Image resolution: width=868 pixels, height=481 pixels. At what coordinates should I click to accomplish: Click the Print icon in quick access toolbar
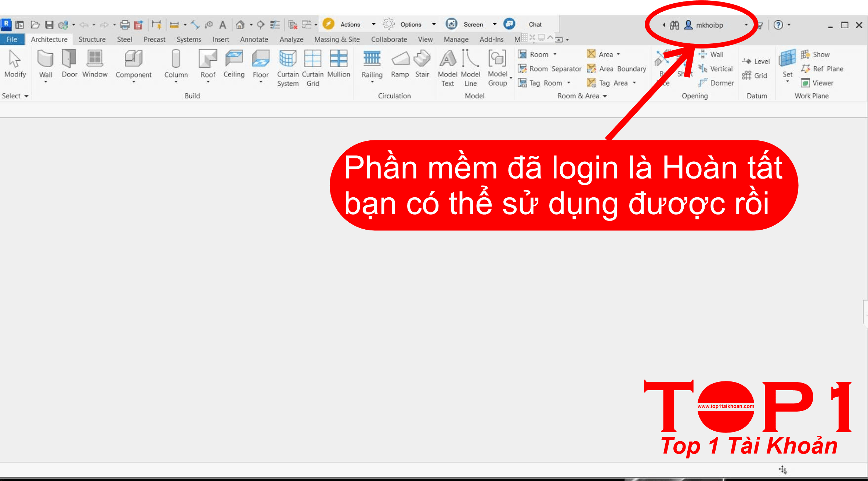pos(125,25)
